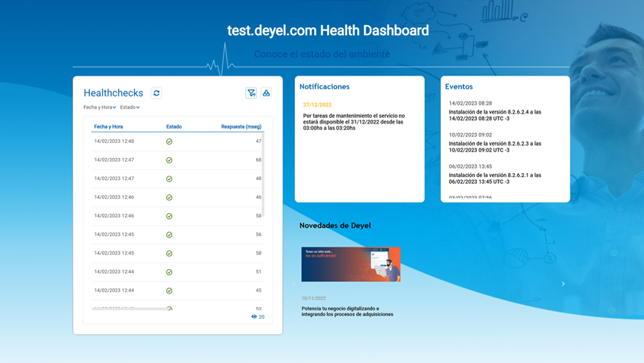Select event date 14/02/2023 08:28
The image size is (644, 363).
click(471, 103)
